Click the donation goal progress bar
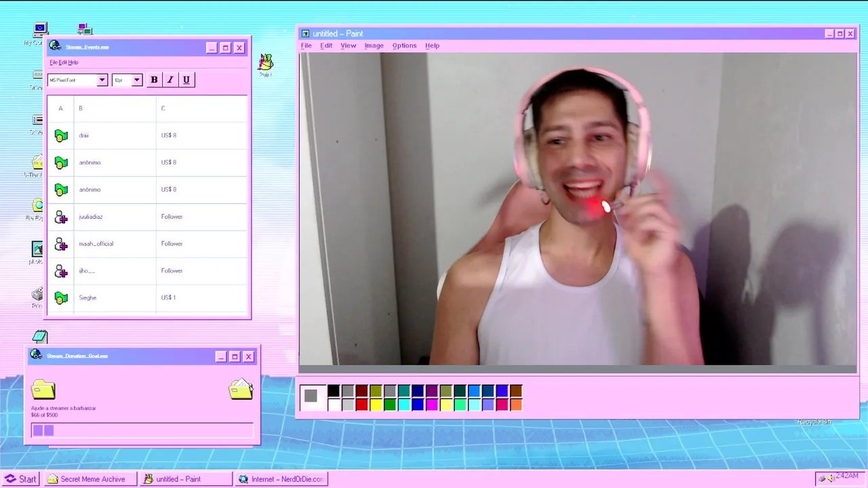The width and height of the screenshot is (868, 488). point(142,430)
